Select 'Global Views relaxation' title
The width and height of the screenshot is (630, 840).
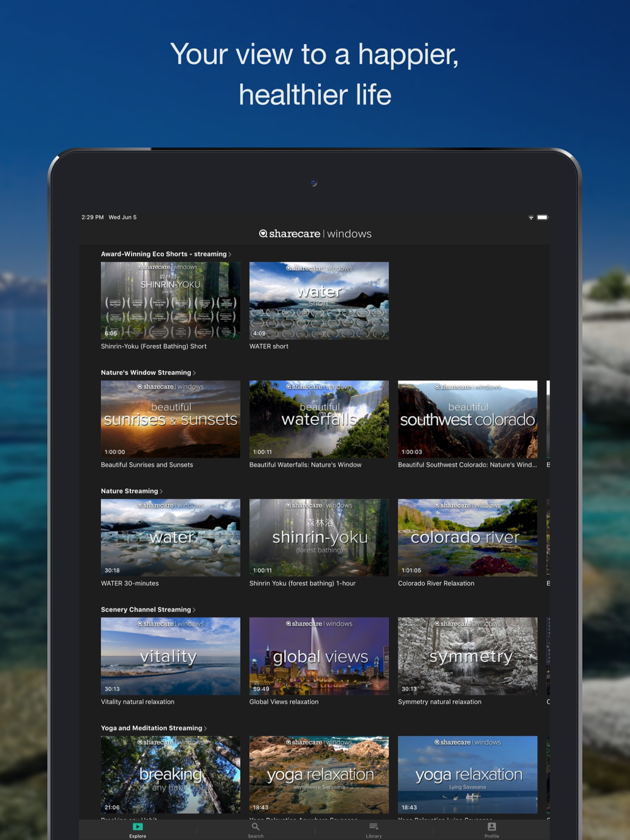click(x=284, y=701)
